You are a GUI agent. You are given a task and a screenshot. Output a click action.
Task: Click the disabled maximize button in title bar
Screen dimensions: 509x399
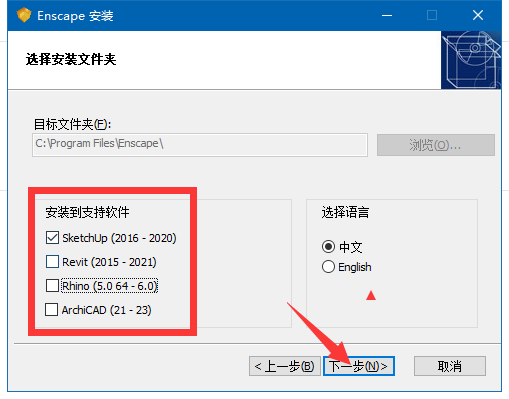pyautogui.click(x=432, y=15)
